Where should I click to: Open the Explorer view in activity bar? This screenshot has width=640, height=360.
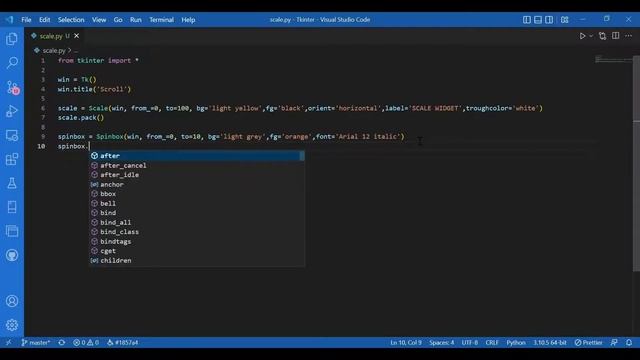click(x=12, y=39)
